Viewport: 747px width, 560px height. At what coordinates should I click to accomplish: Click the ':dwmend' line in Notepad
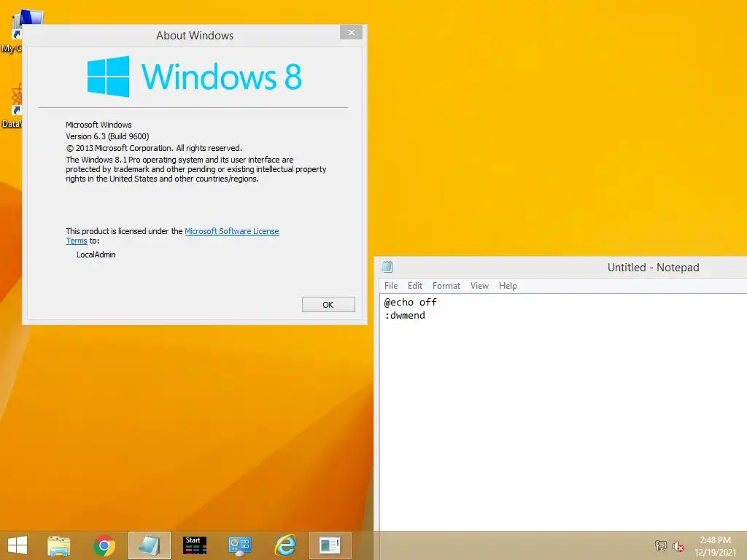[405, 315]
